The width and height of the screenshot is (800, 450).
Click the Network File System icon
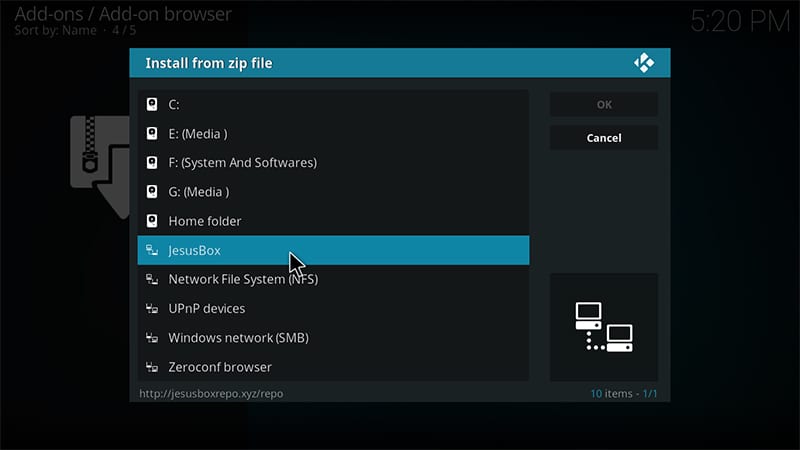[x=152, y=279]
